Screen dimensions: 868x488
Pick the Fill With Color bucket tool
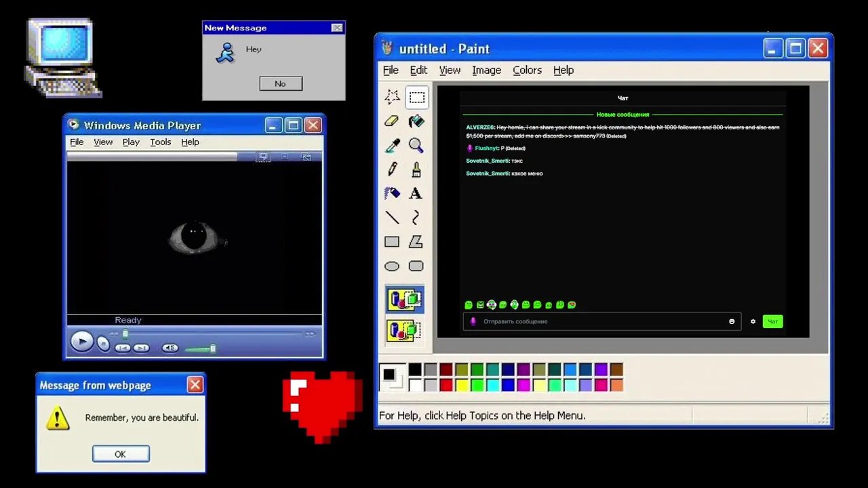click(416, 121)
